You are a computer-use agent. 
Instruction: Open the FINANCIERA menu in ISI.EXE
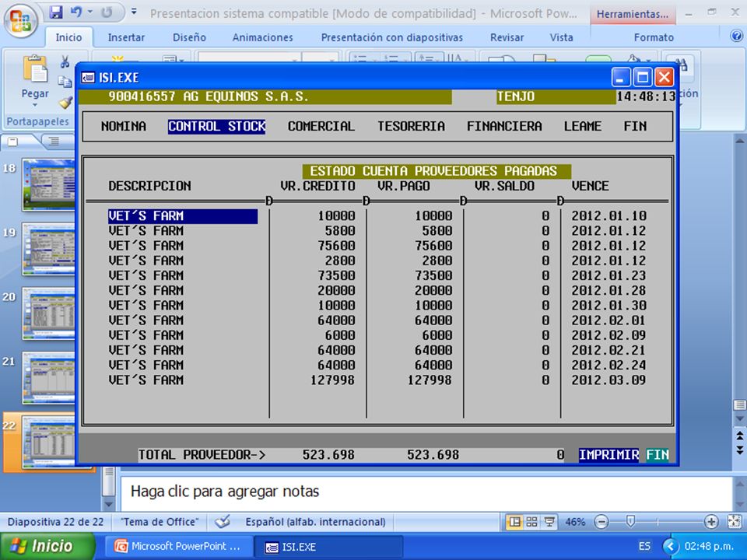coord(504,126)
